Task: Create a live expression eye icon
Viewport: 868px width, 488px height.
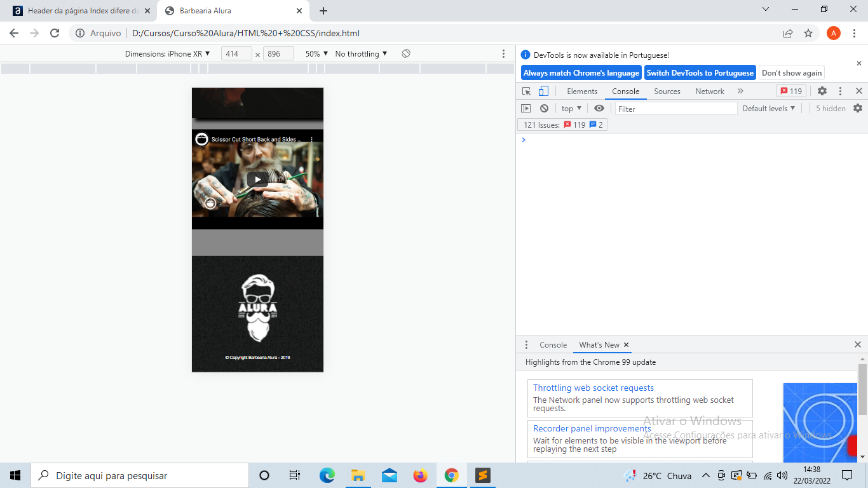Action: click(x=599, y=109)
